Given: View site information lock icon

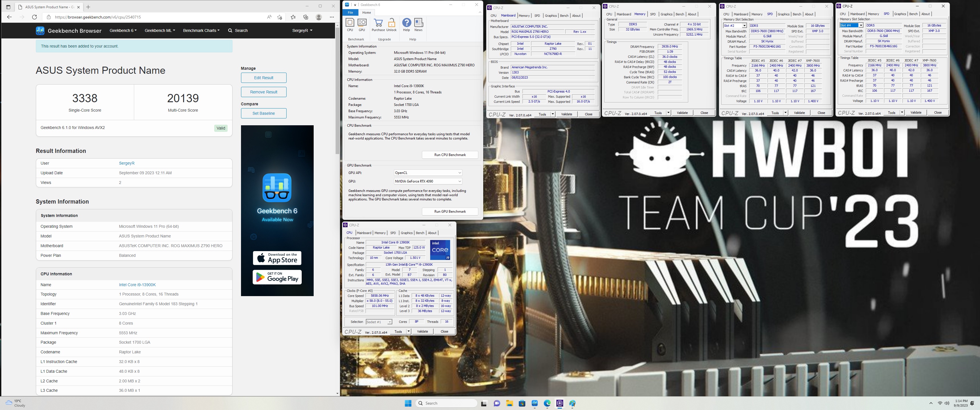Looking at the screenshot, I should (49, 17).
